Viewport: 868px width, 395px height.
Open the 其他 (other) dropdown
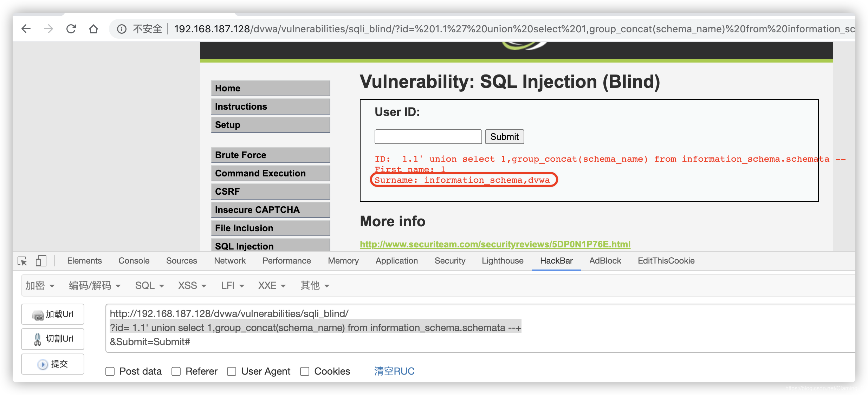[x=315, y=285]
